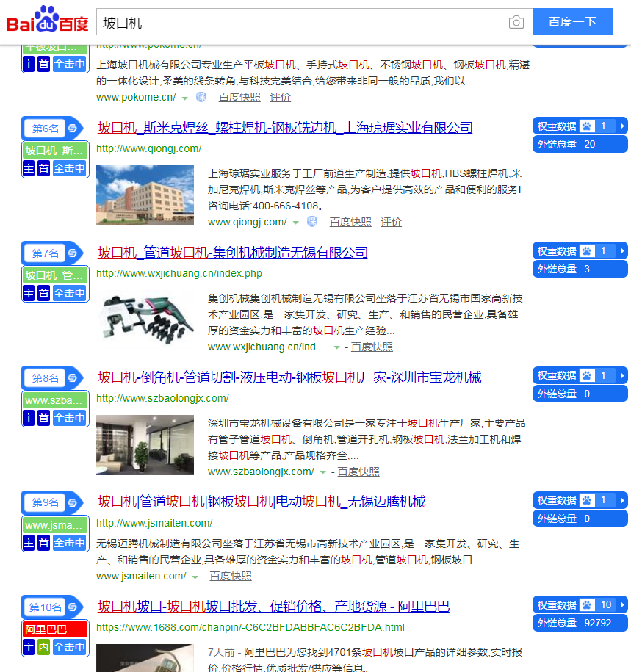Click the 保 shield icon beside www.qiongj.com

pos(312,222)
